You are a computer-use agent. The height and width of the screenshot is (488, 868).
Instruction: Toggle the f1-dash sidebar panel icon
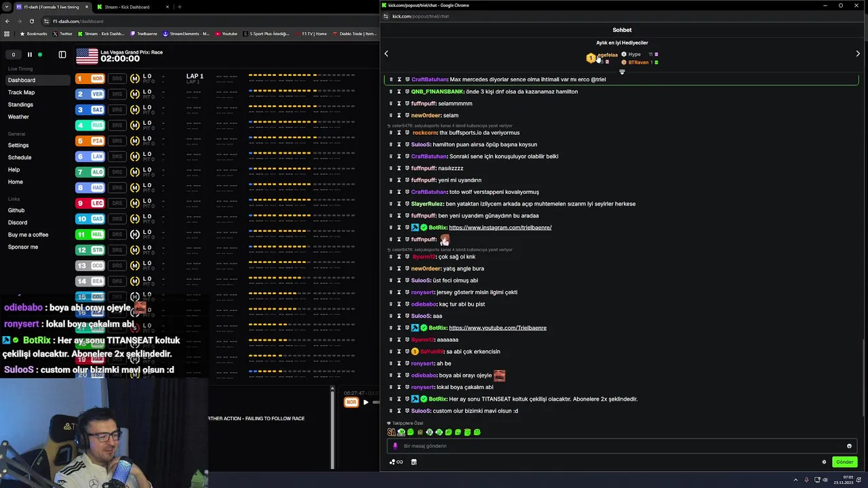62,54
